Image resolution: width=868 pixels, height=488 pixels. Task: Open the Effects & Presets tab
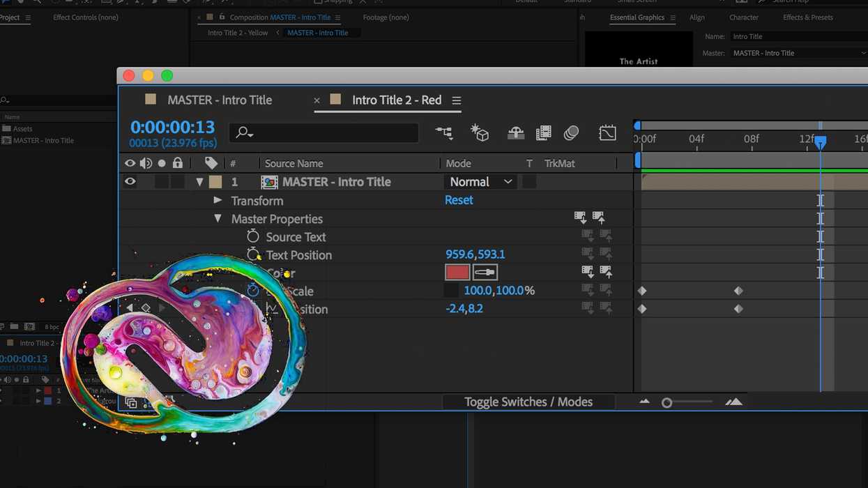pos(808,17)
